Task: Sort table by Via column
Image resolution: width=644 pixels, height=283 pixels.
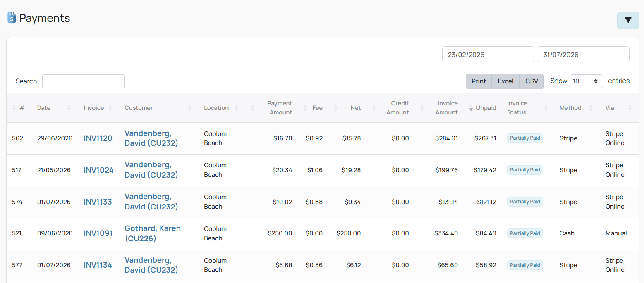Action: pyautogui.click(x=618, y=108)
